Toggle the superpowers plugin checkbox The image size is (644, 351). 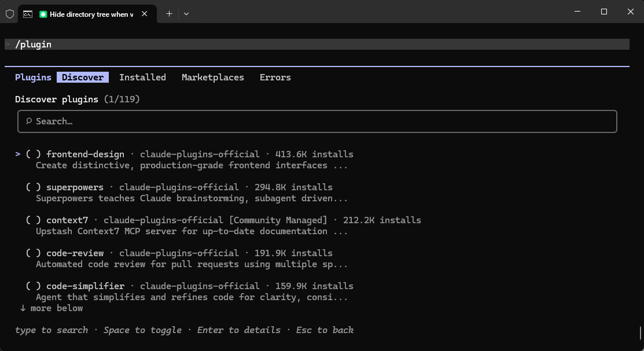pyautogui.click(x=33, y=187)
